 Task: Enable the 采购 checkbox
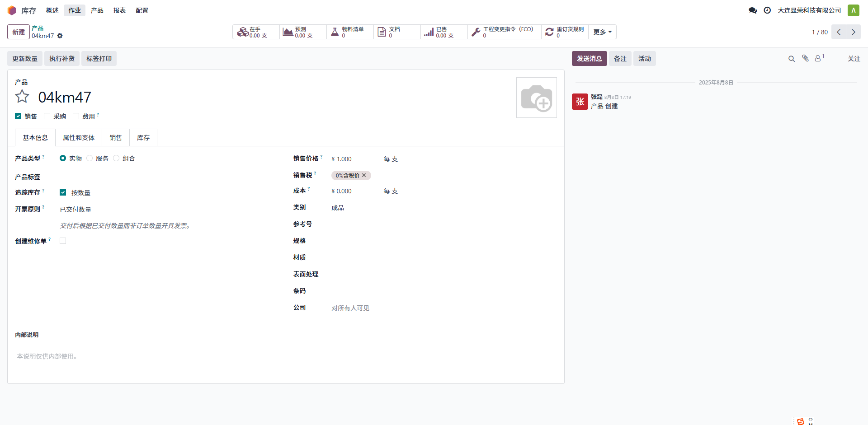[47, 116]
